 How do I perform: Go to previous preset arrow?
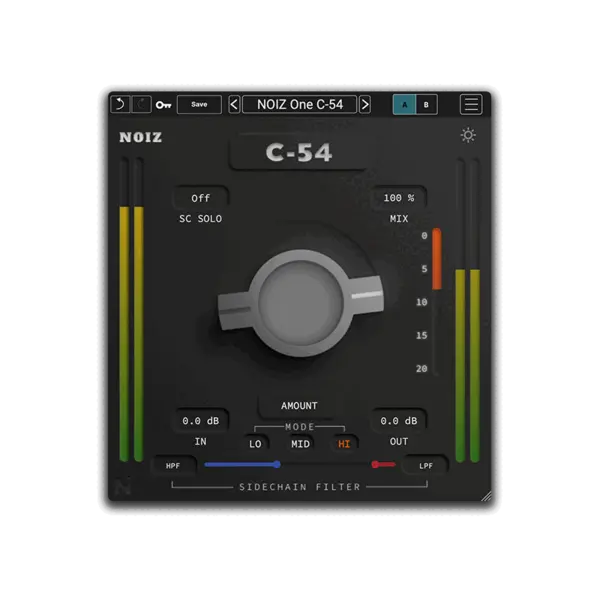coord(234,104)
